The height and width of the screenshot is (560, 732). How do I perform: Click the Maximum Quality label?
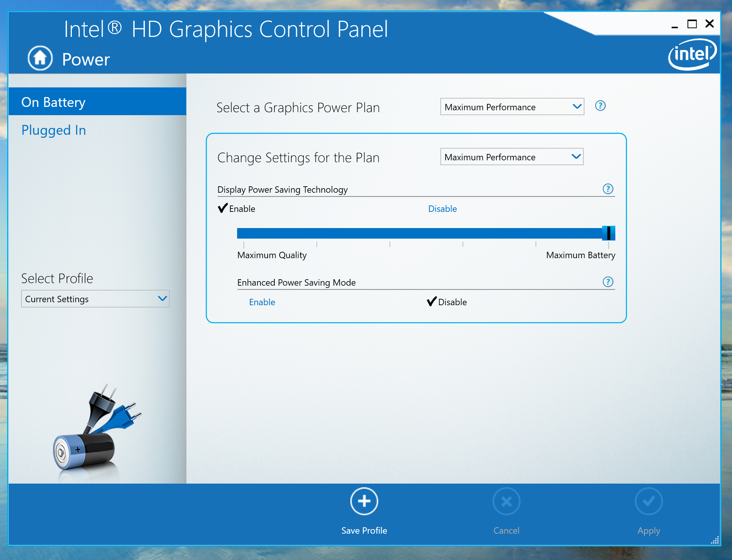pos(272,255)
